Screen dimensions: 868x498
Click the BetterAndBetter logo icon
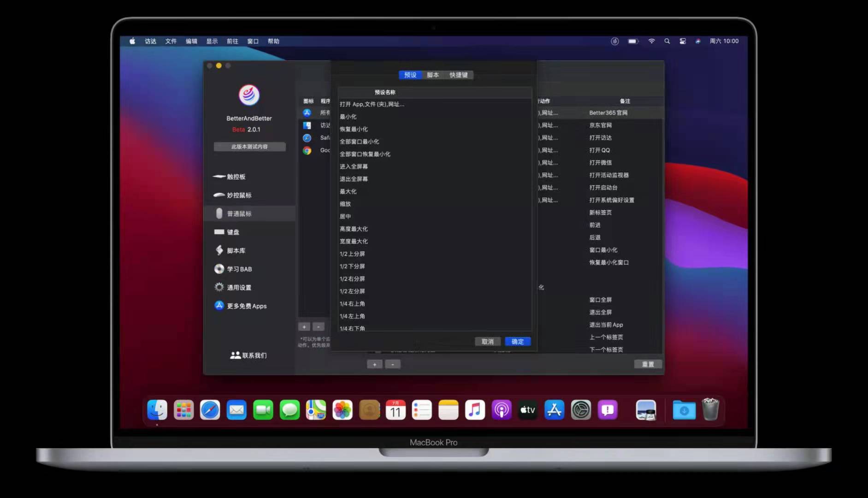249,95
